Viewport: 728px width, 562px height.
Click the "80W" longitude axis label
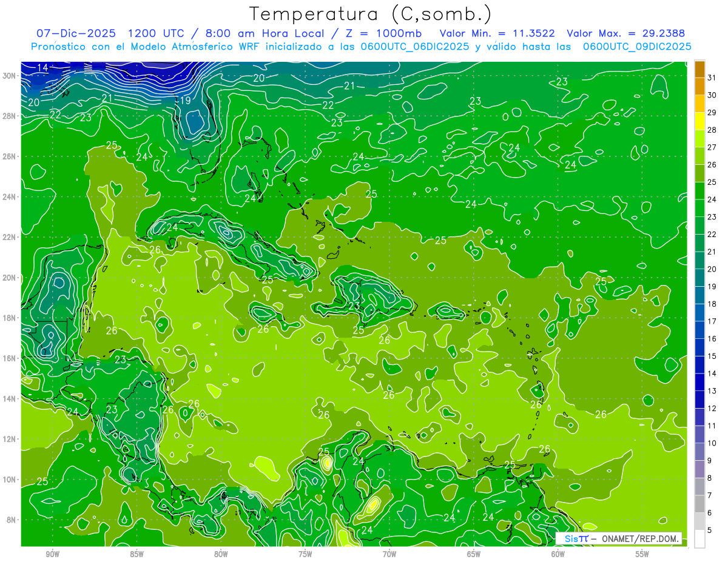coord(221,554)
